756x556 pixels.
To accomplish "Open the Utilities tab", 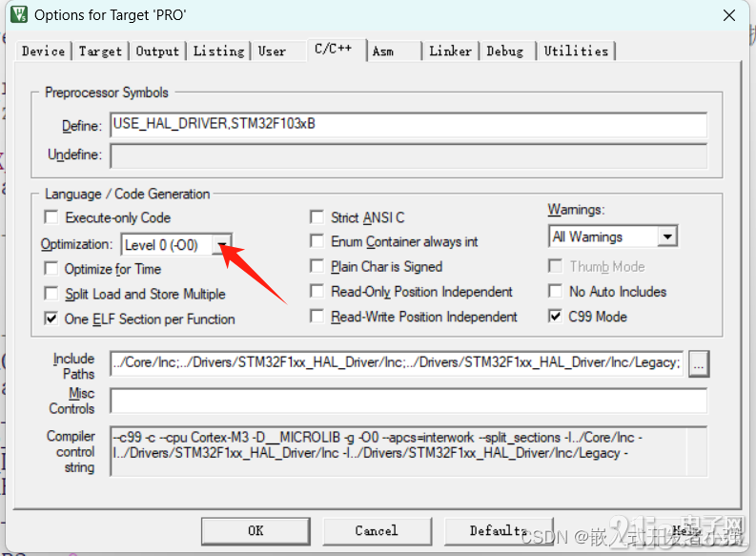I will (x=576, y=51).
